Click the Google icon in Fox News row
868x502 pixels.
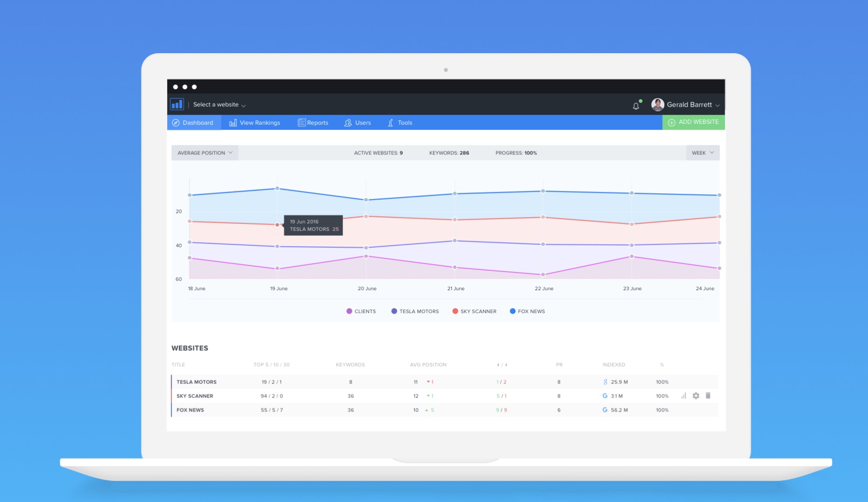tap(605, 410)
